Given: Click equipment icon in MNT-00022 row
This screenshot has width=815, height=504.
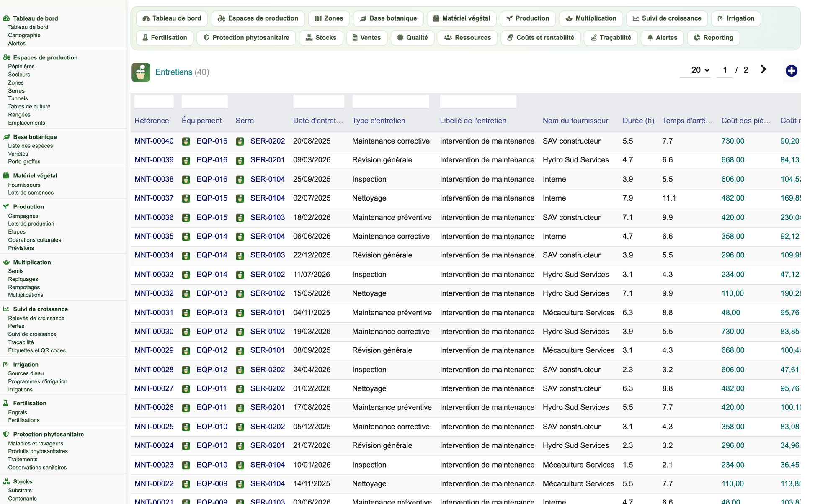Looking at the screenshot, I should pos(186,484).
